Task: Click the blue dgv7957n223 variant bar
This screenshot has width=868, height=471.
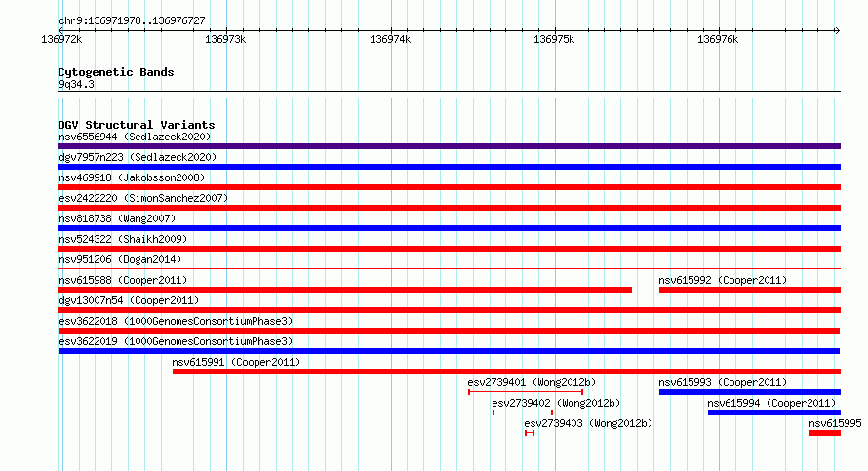Action: pos(449,167)
